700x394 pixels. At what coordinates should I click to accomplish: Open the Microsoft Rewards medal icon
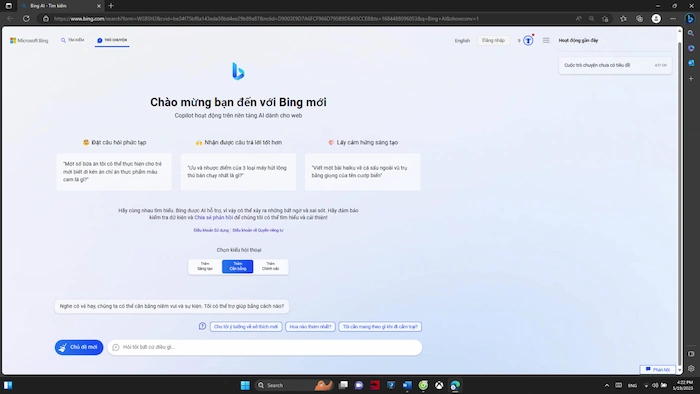(x=528, y=41)
